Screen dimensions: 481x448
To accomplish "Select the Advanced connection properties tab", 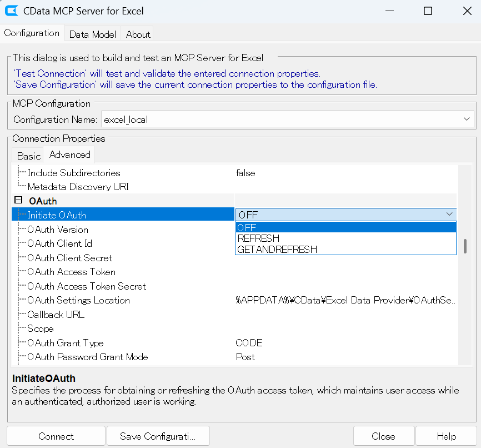I will click(x=69, y=155).
